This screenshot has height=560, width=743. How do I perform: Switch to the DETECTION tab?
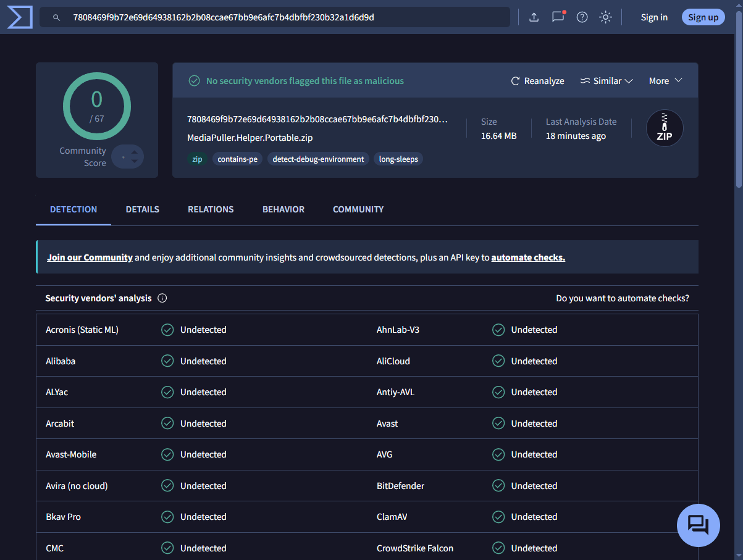point(73,209)
